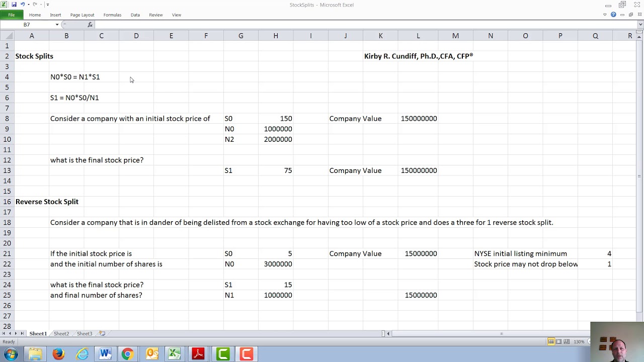Viewport: 644px width, 362px height.
Task: Select the N1 value 1000000 in row 25
Action: pos(276,296)
